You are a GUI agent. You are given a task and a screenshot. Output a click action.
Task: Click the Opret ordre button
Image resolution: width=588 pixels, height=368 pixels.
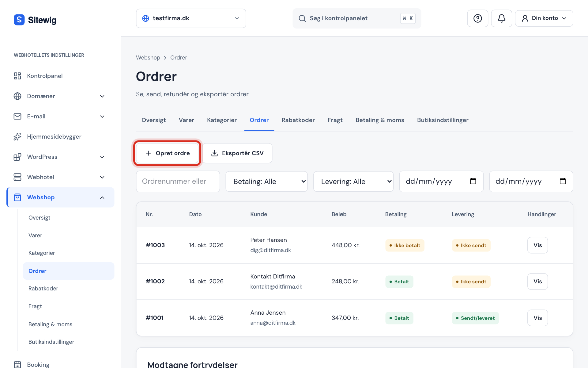tap(167, 153)
